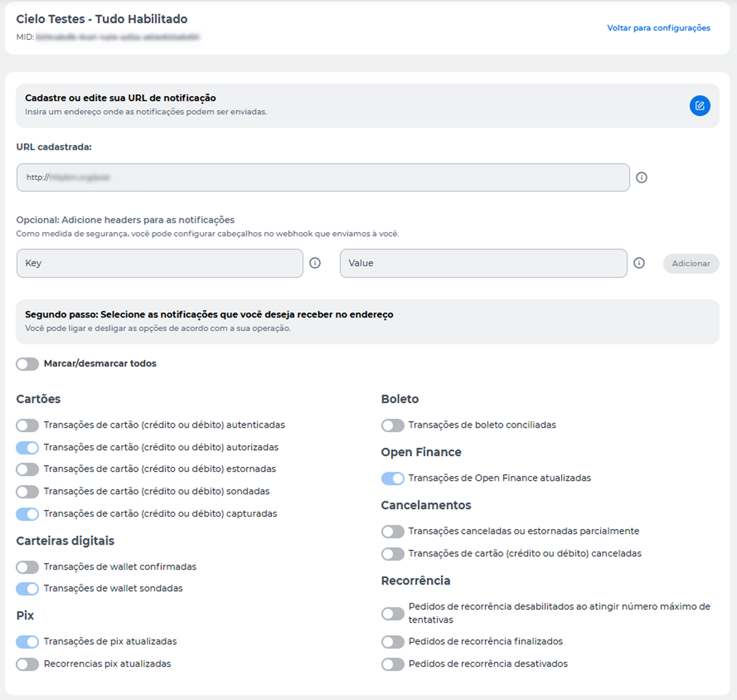Click the Adicionar header button

(x=691, y=263)
